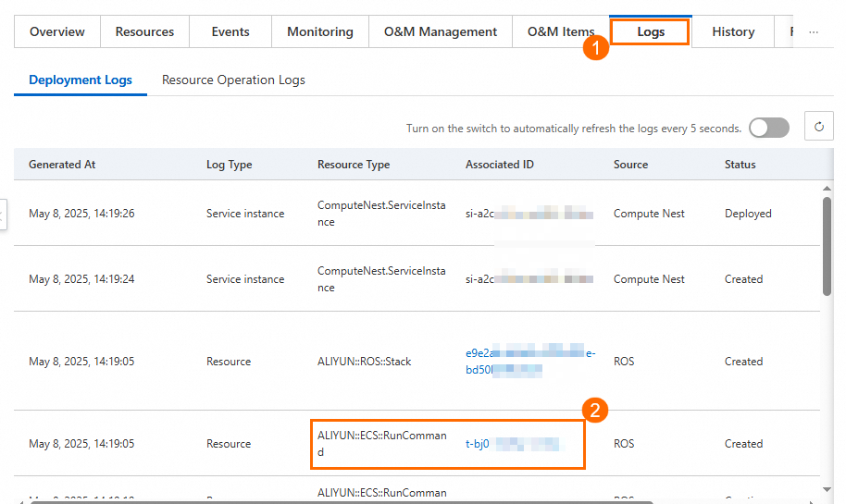Viewport: 846px width, 504px height.
Task: Switch to the Overview tab
Action: coord(57,31)
